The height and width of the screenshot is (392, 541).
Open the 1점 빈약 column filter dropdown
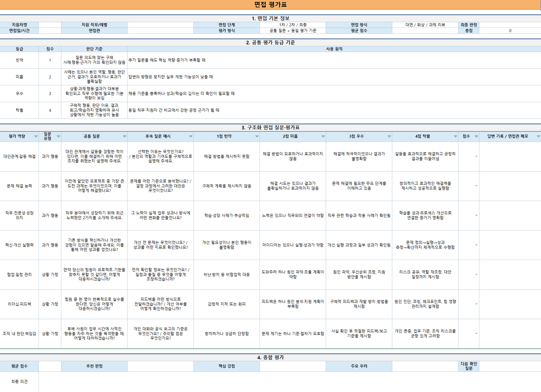coord(257,137)
